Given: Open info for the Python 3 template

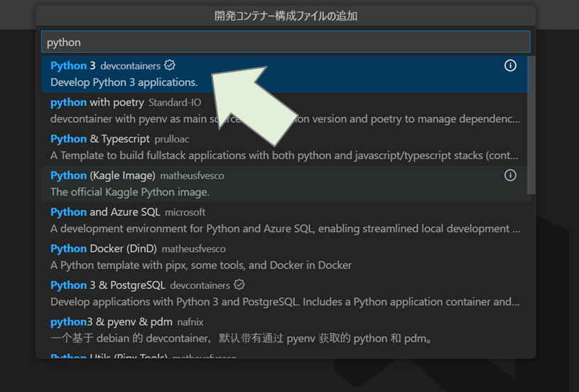Looking at the screenshot, I should click(510, 66).
